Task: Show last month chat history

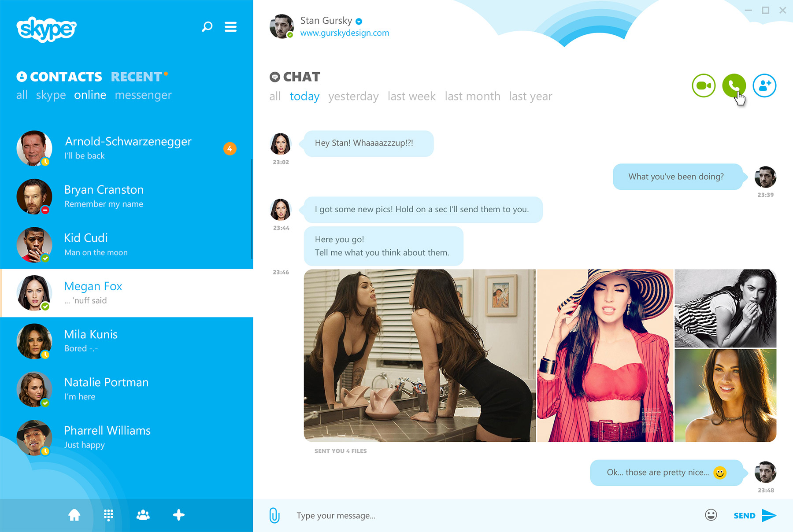Action: tap(472, 96)
